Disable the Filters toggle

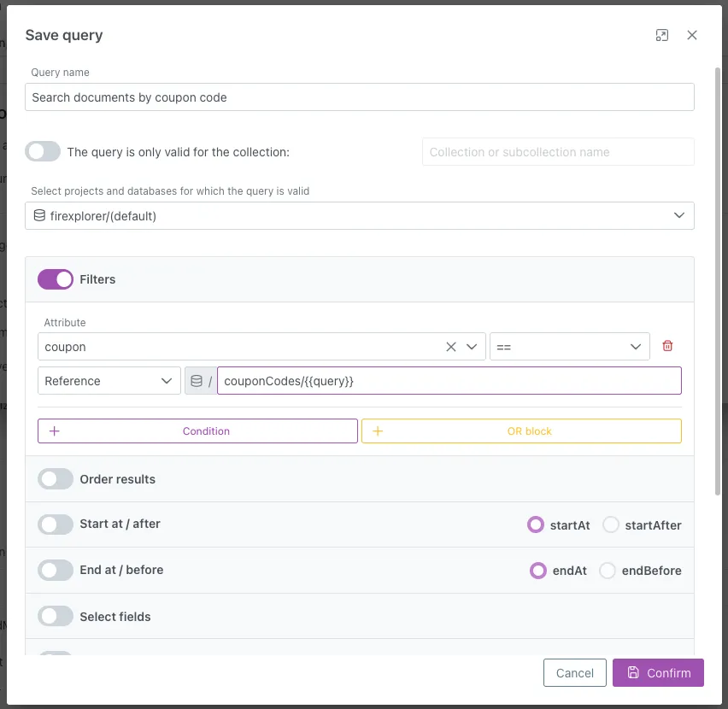point(55,279)
